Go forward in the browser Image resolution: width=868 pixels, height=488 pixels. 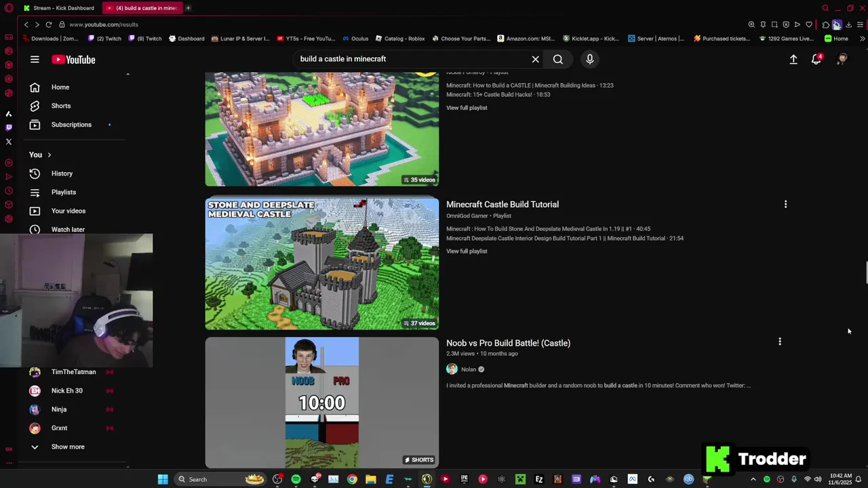click(x=37, y=24)
